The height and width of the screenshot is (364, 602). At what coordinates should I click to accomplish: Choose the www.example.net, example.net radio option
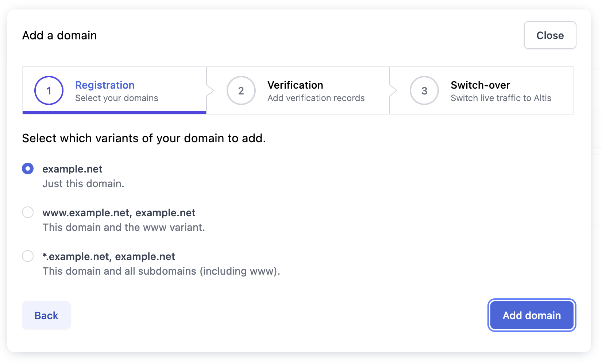(x=28, y=212)
